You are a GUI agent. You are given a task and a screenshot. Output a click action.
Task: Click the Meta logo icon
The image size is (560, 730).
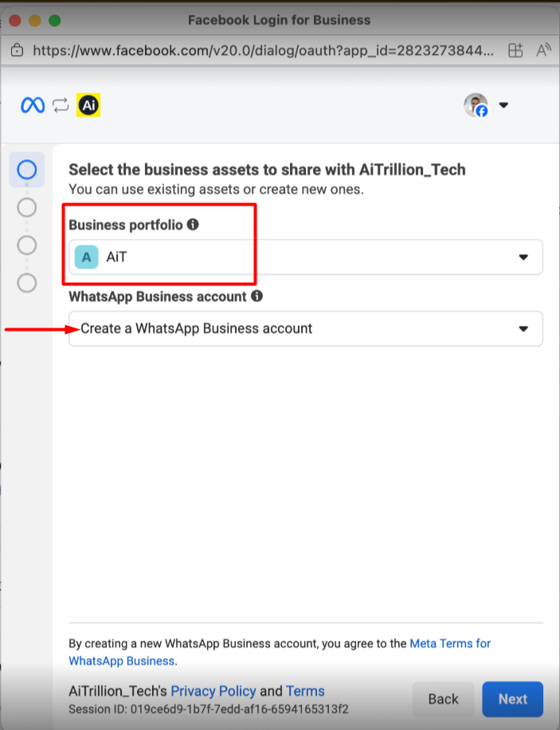coord(33,105)
